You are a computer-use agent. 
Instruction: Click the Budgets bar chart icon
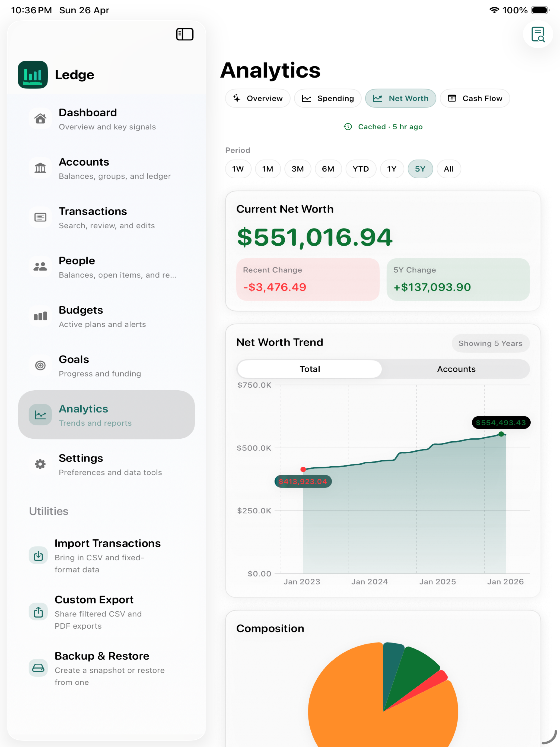pos(40,316)
